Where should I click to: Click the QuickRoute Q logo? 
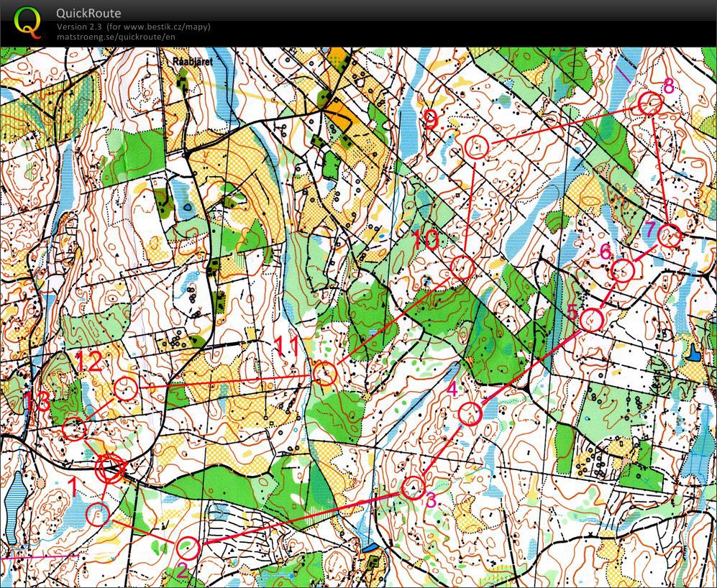point(27,23)
